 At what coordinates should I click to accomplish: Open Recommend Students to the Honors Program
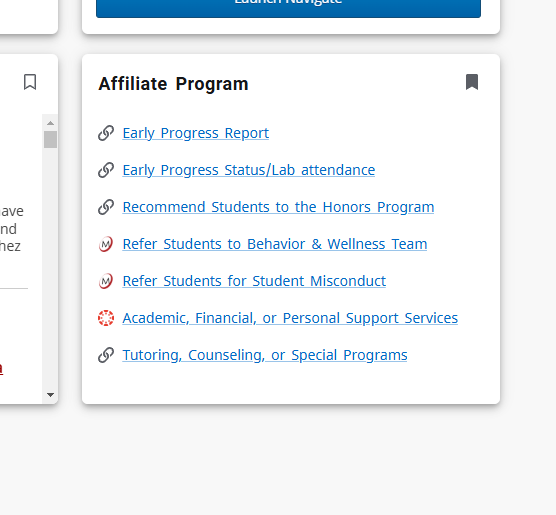[278, 207]
